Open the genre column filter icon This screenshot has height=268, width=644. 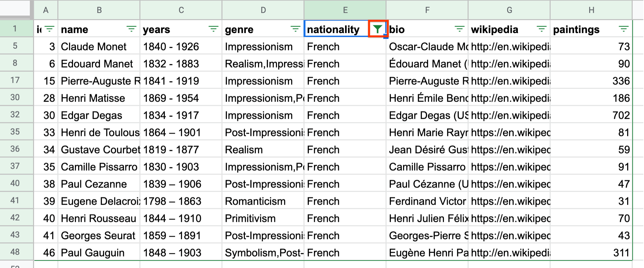point(295,29)
